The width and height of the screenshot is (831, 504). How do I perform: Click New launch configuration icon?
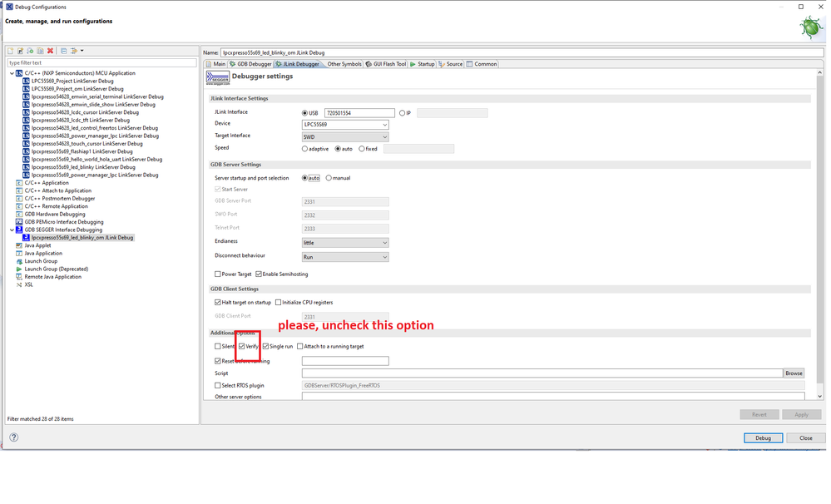pyautogui.click(x=11, y=51)
